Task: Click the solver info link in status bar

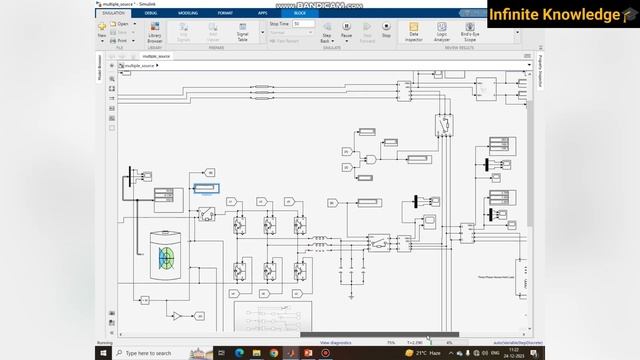Action: click(518, 343)
